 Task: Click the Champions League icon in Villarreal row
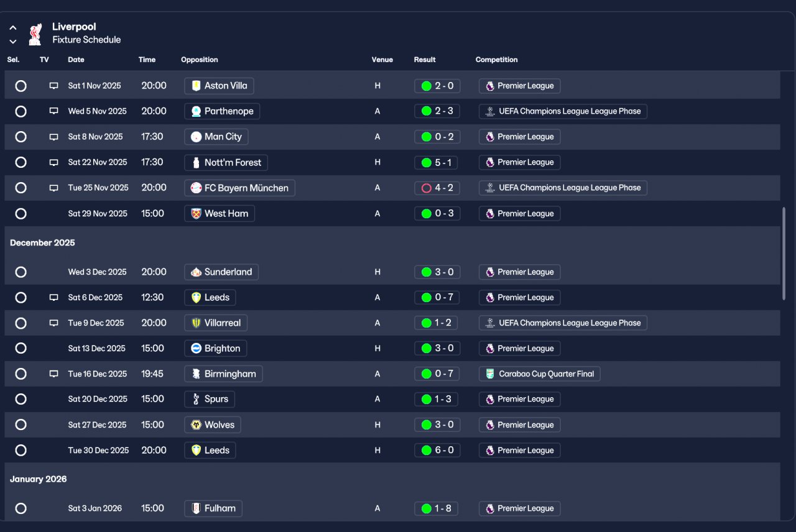(490, 323)
